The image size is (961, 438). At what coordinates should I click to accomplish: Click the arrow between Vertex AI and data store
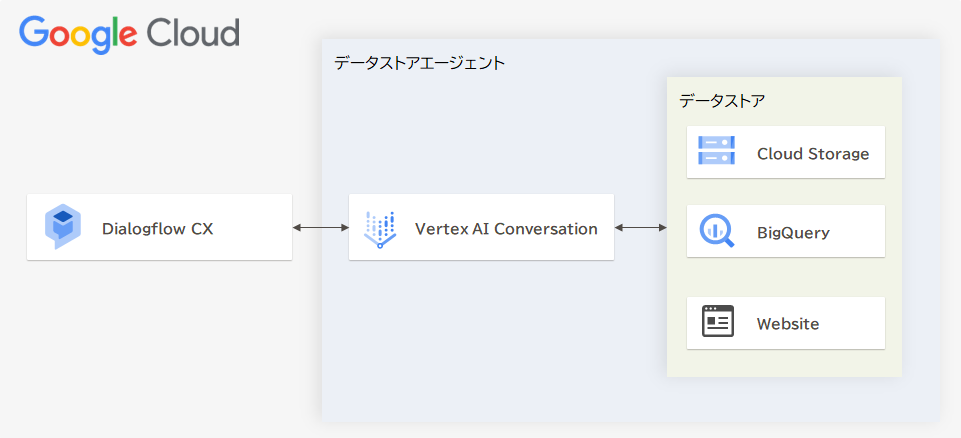[640, 228]
